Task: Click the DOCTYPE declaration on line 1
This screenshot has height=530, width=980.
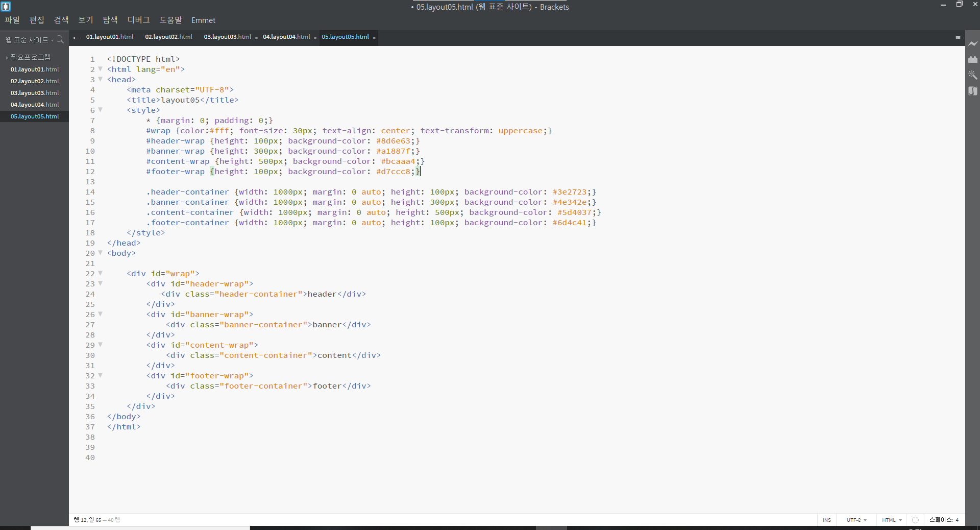Action: [x=143, y=59]
